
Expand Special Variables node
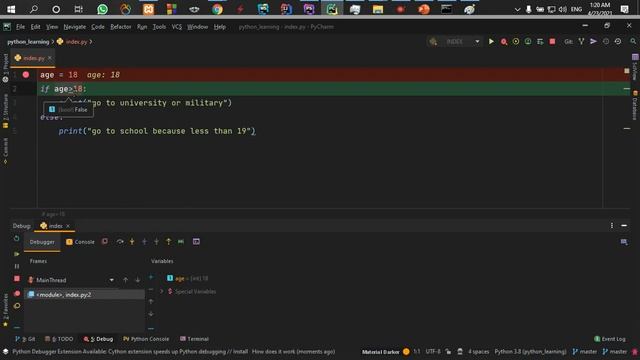(162, 291)
